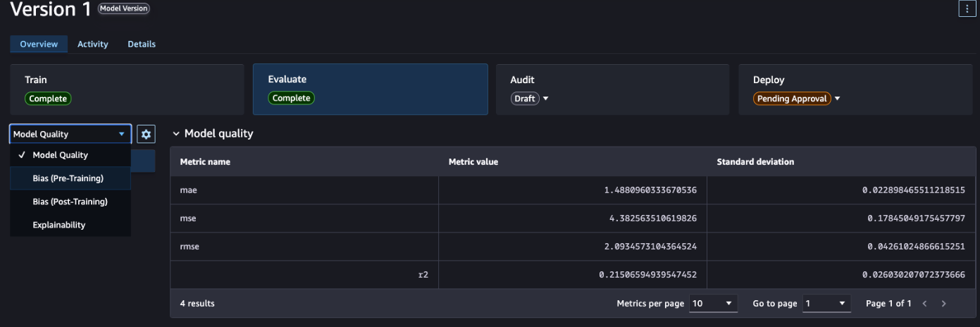Click the Draft status badge
Image resolution: width=980 pixels, height=327 pixels.
(525, 99)
